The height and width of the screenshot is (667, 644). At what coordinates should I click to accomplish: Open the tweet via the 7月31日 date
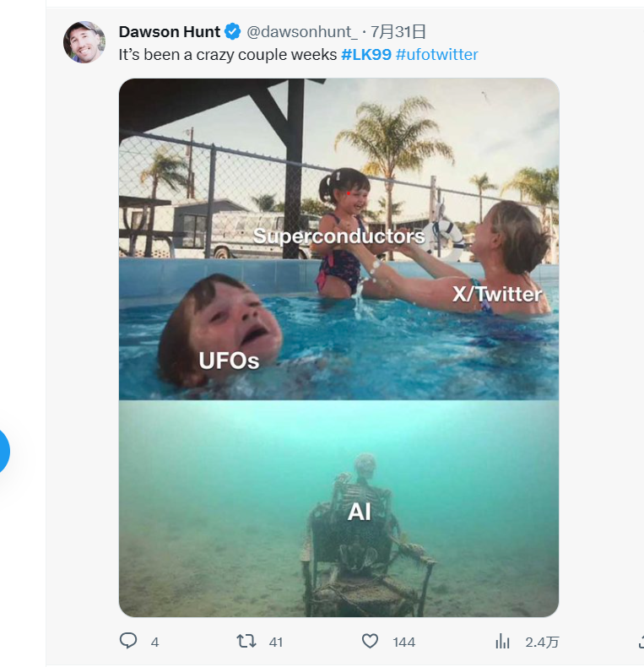tap(398, 31)
